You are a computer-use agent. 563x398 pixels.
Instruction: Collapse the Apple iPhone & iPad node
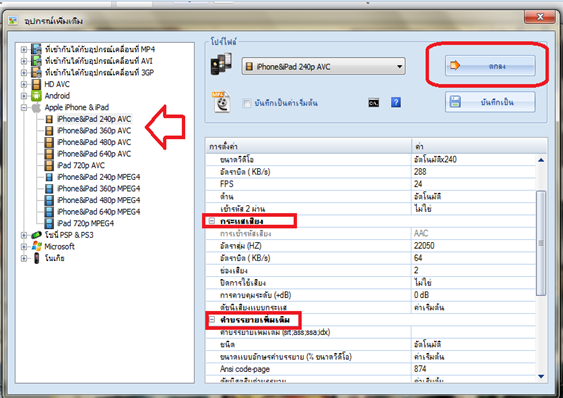pyautogui.click(x=24, y=107)
